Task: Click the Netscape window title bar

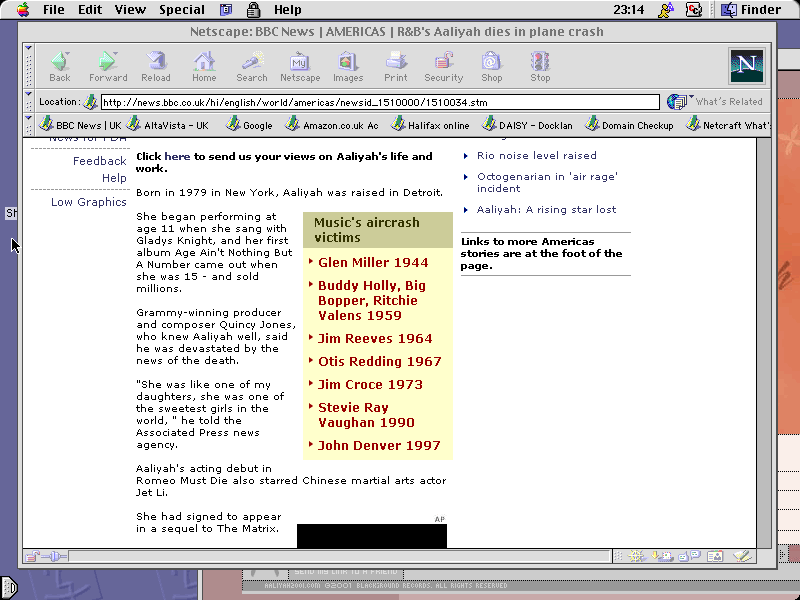Action: click(x=396, y=32)
